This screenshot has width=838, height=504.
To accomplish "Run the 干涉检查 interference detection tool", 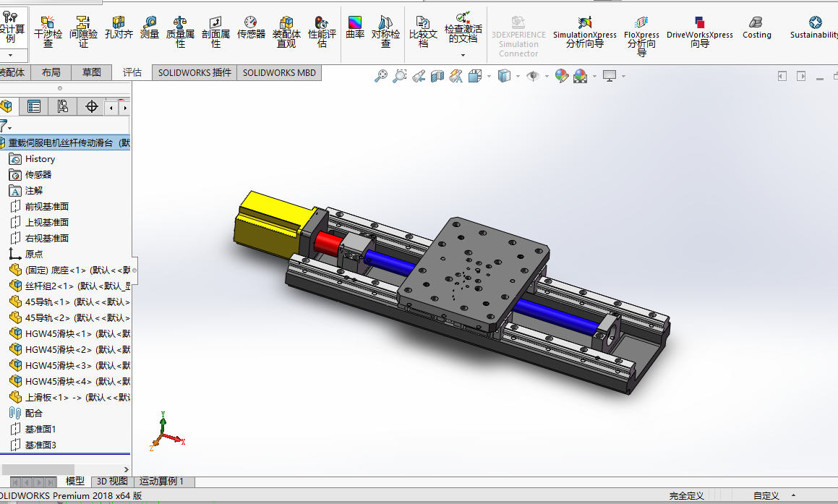I will [48, 32].
